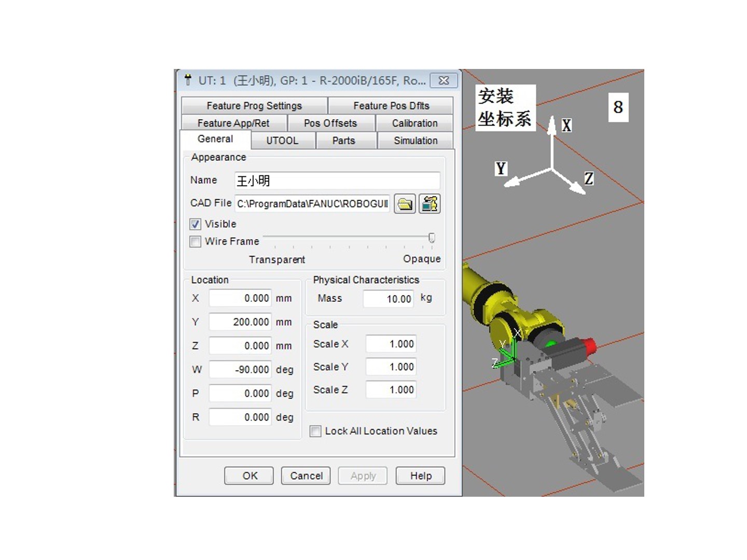Click the tool icon in dialog title bar
The width and height of the screenshot is (747, 560).
coord(188,80)
